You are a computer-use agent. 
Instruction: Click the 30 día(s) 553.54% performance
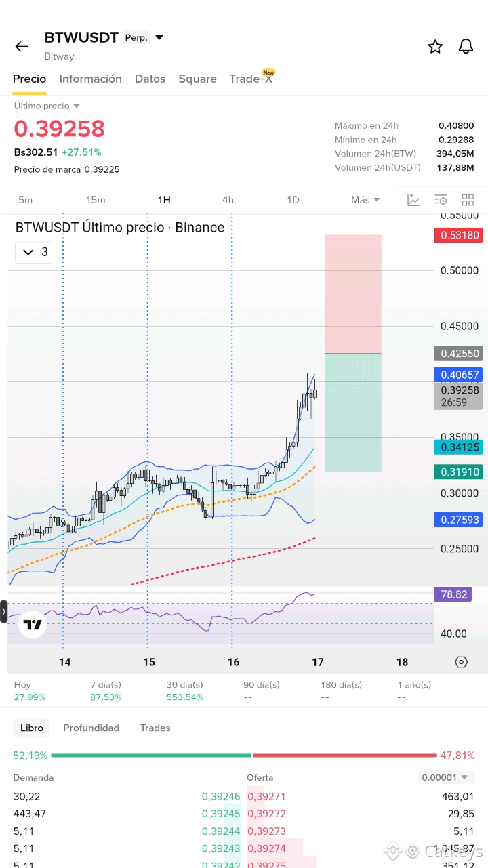pyautogui.click(x=185, y=691)
